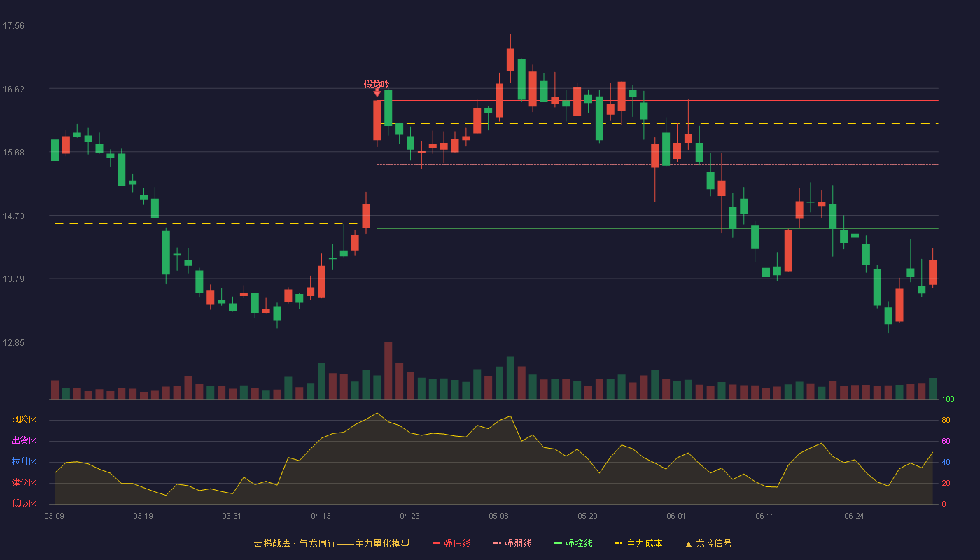Click the 云梯战法 title text in legend
Screen dimensions: 980x560
pyautogui.click(x=272, y=543)
